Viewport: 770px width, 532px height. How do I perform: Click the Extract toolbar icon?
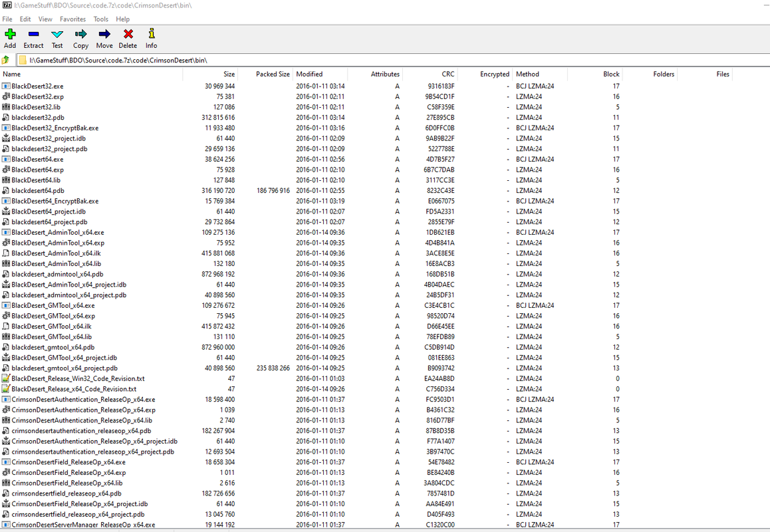click(x=33, y=34)
